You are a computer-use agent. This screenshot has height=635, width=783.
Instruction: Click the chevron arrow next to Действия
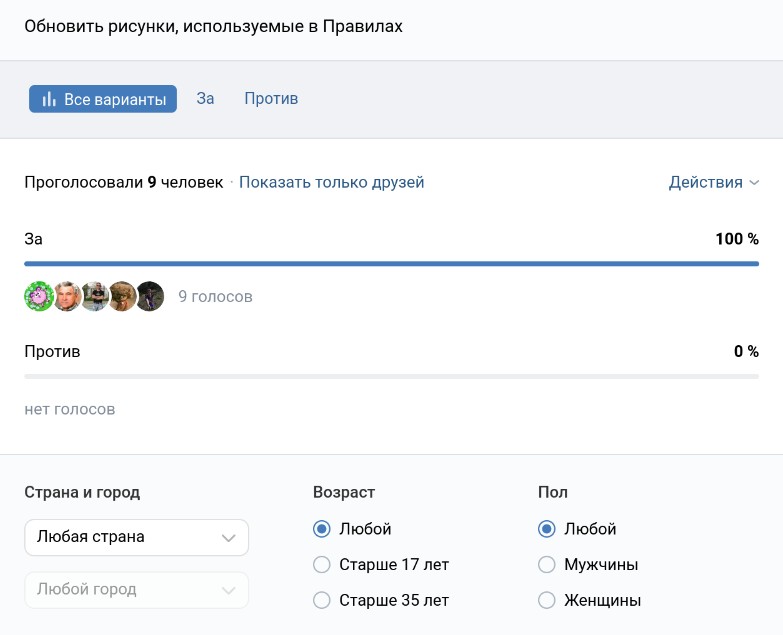[754, 183]
